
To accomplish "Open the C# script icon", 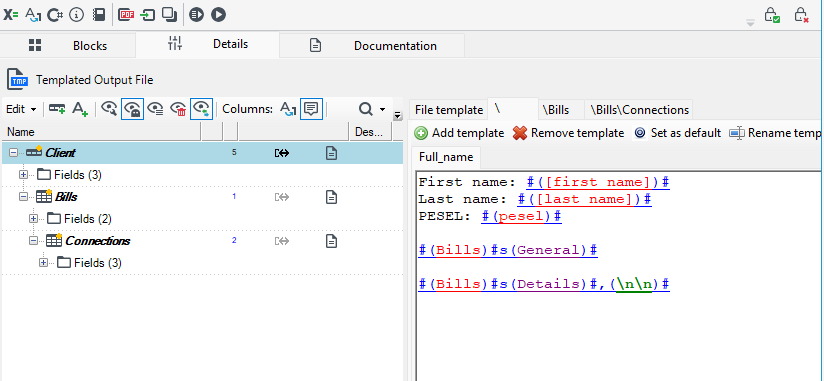I will (x=55, y=15).
